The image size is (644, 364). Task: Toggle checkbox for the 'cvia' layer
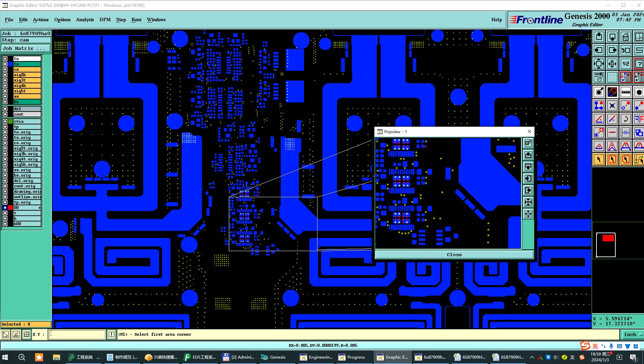(5, 121)
